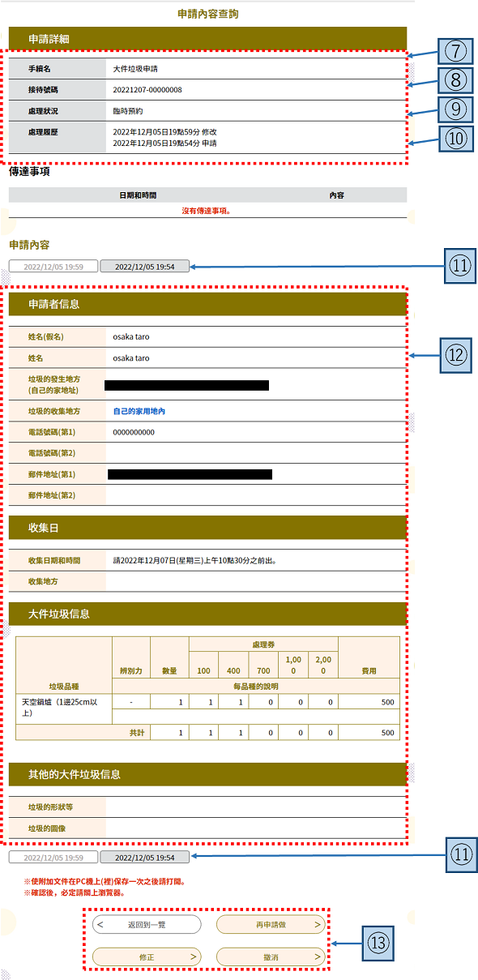Click reception number 20221207-00000008
Image resolution: width=478 pixels, height=980 pixels.
click(147, 89)
